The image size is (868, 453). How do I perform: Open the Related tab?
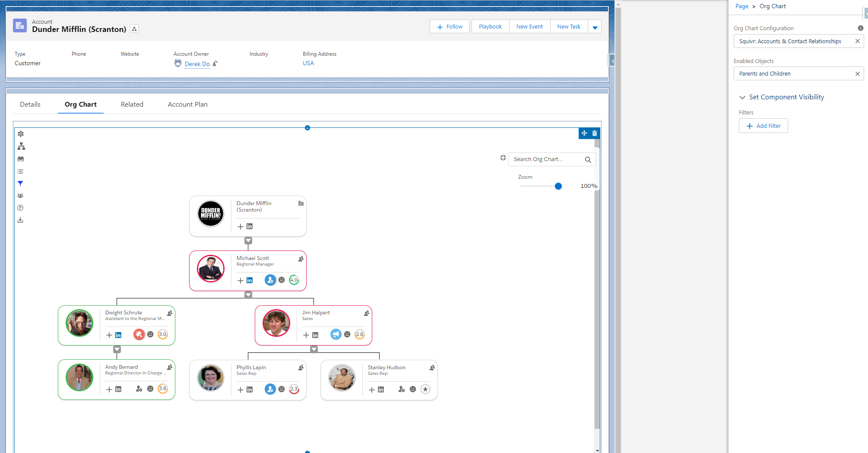point(132,105)
